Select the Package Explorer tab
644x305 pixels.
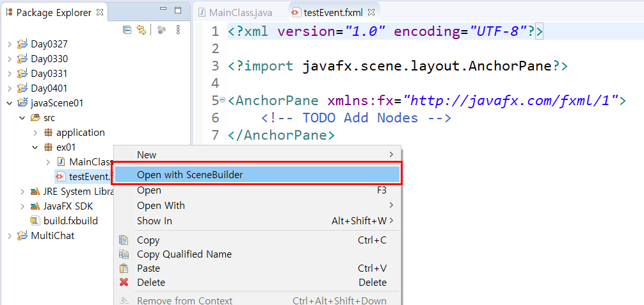54,13
